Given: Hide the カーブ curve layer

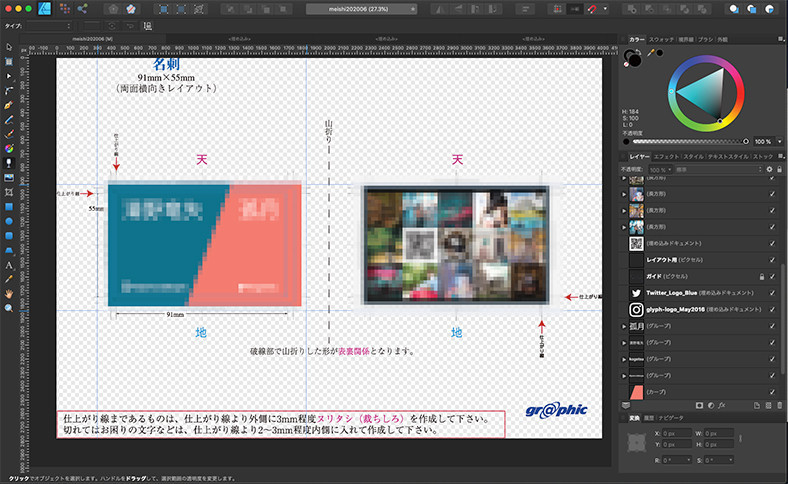Looking at the screenshot, I should (772, 392).
